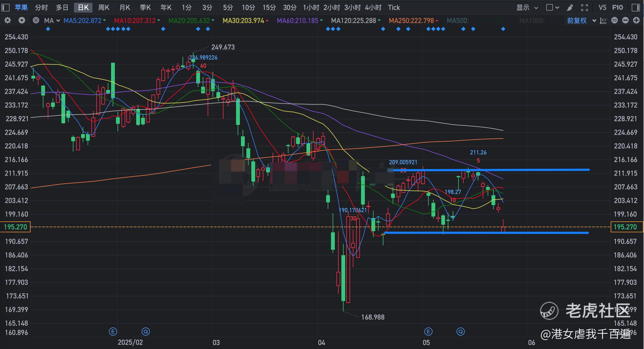Remove the MA indicator with the X icon
Viewport: 644px width, 349px height.
[x=36, y=20]
